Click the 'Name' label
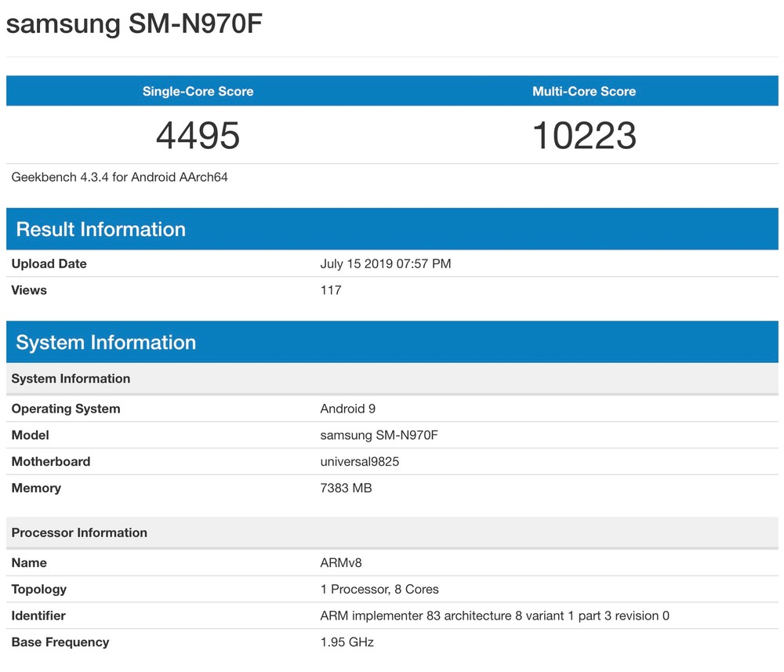 click(x=29, y=562)
